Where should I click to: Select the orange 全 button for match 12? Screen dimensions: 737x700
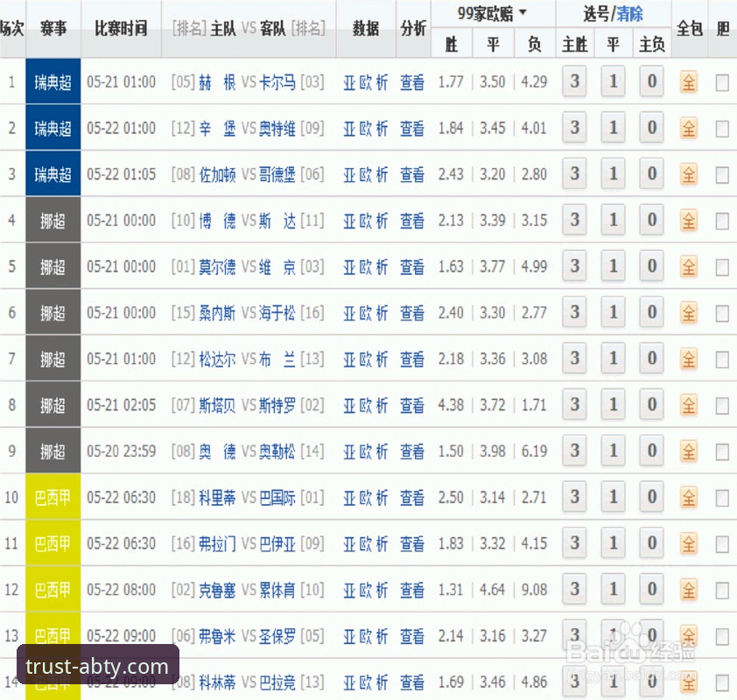coord(689,590)
